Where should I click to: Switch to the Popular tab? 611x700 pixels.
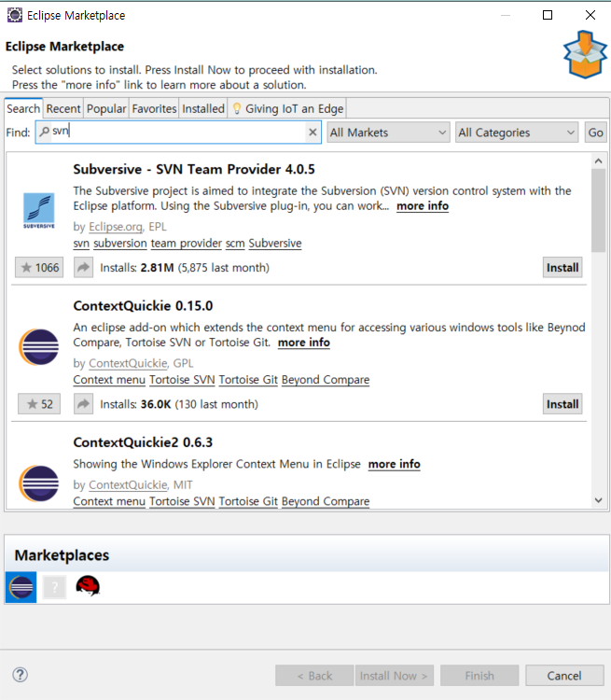click(106, 108)
